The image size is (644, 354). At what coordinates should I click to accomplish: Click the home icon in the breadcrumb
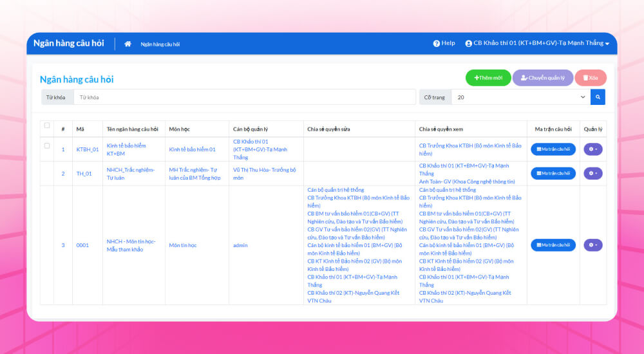click(128, 44)
